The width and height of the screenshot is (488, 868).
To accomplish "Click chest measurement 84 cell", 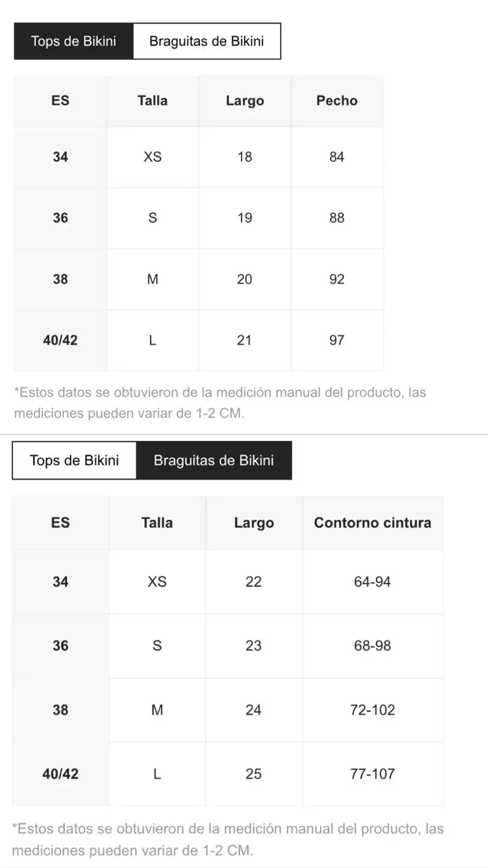I will pos(337,157).
